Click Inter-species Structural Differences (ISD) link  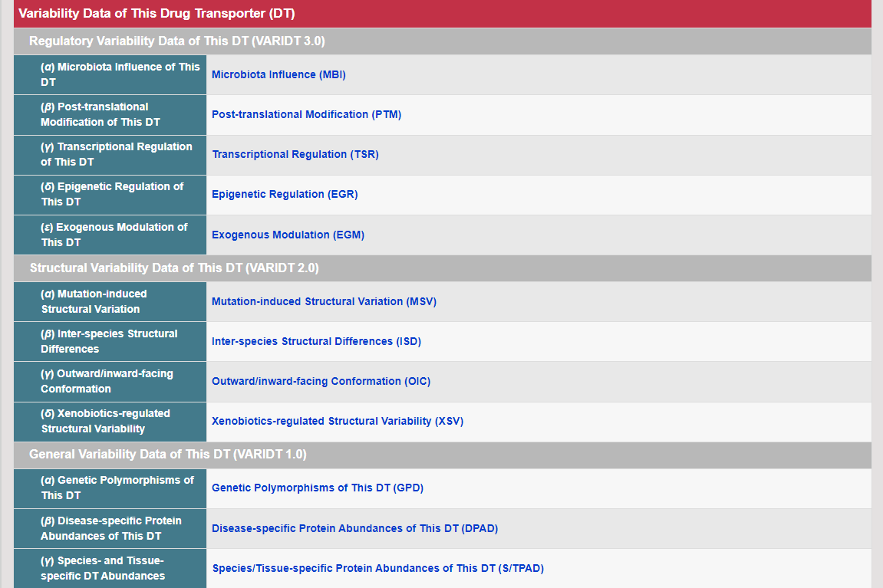[x=316, y=341]
